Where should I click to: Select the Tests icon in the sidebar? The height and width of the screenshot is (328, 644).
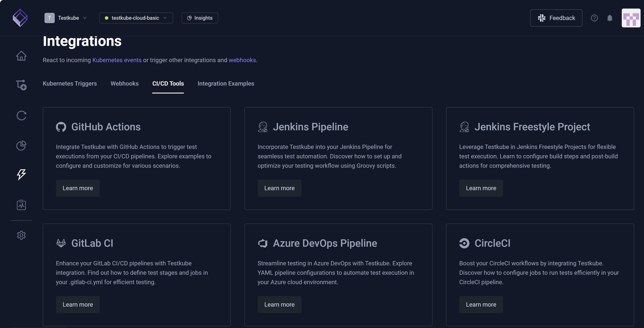(21, 85)
